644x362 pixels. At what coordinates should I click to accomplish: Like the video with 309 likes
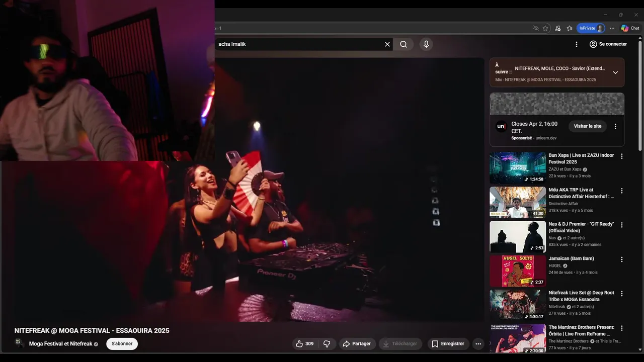click(305, 344)
